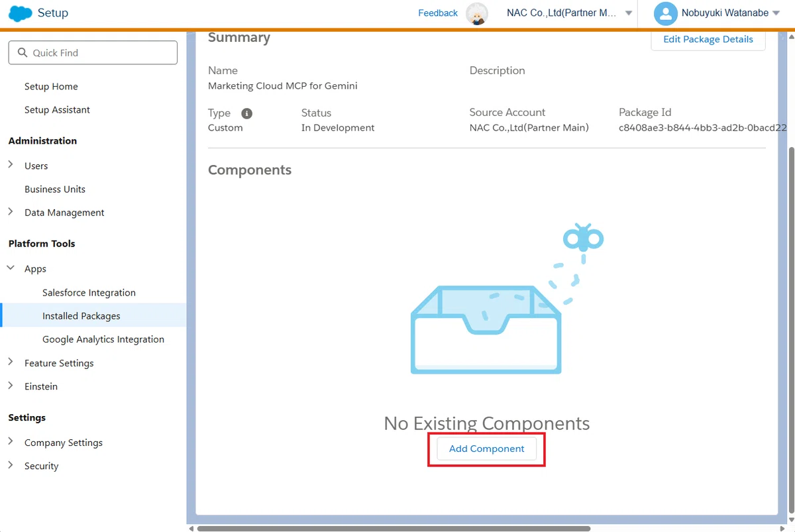The width and height of the screenshot is (795, 532).
Task: Select Salesforce Integration under Apps
Action: [89, 293]
